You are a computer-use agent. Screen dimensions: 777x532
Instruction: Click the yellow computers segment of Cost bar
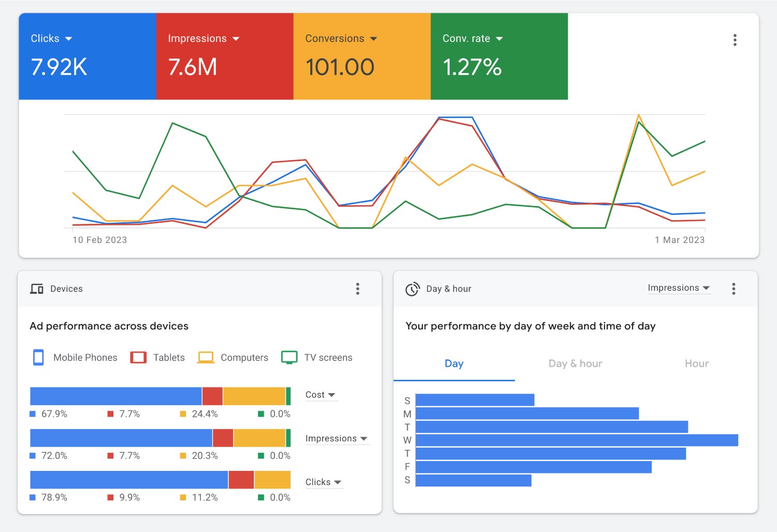(254, 396)
